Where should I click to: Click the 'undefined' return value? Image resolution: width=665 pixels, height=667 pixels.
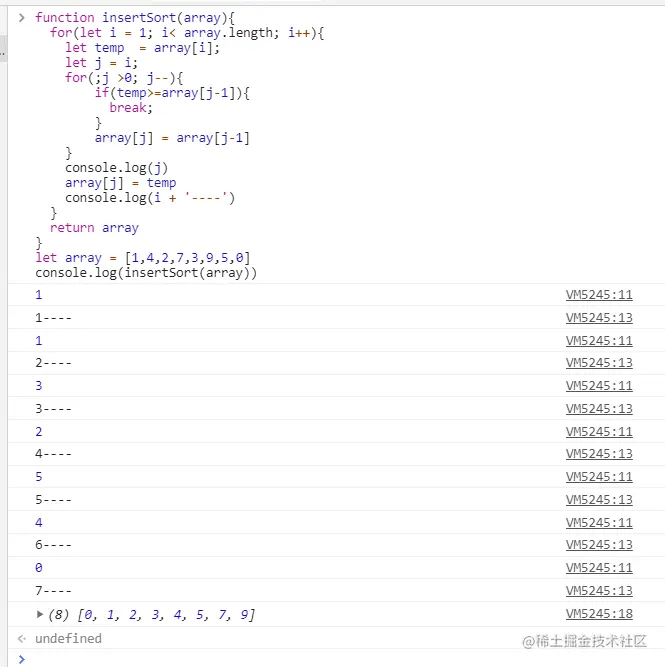pos(68,638)
